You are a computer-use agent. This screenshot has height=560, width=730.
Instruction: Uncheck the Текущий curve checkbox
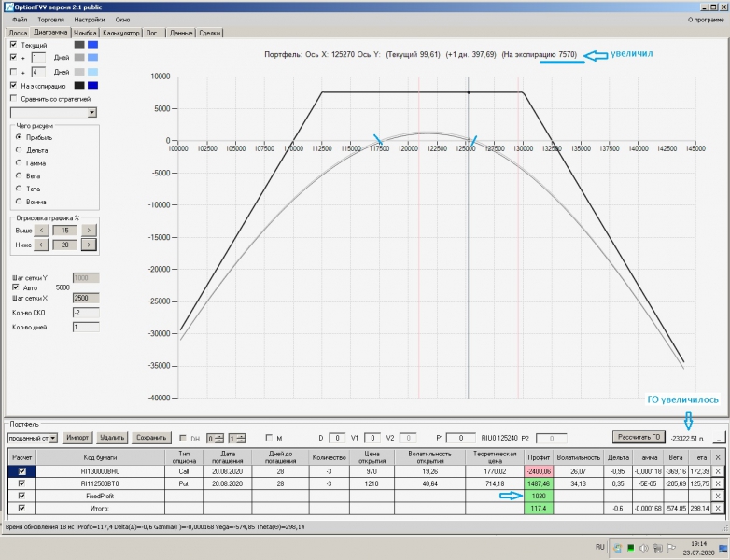click(x=13, y=45)
